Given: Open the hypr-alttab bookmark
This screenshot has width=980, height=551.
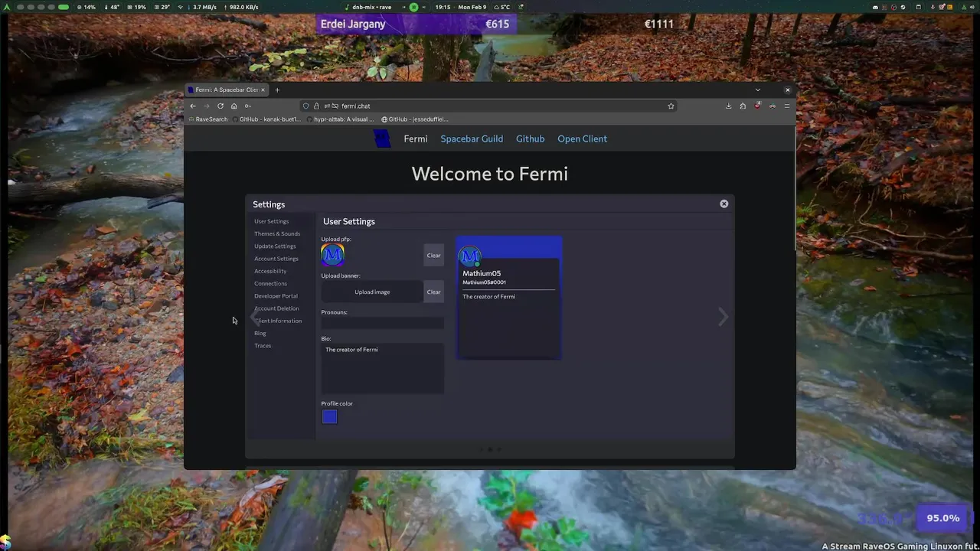Looking at the screenshot, I should tap(340, 119).
